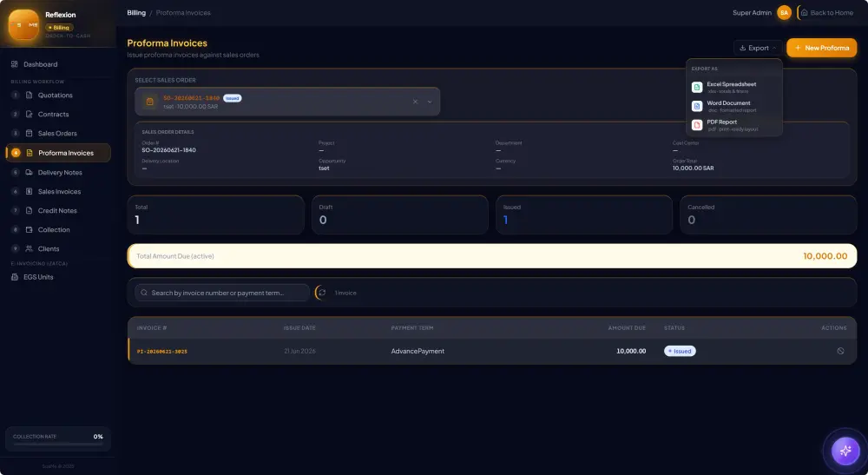Click the Proforma Invoices document icon
Screen dimensions: 868x475
click(30, 153)
